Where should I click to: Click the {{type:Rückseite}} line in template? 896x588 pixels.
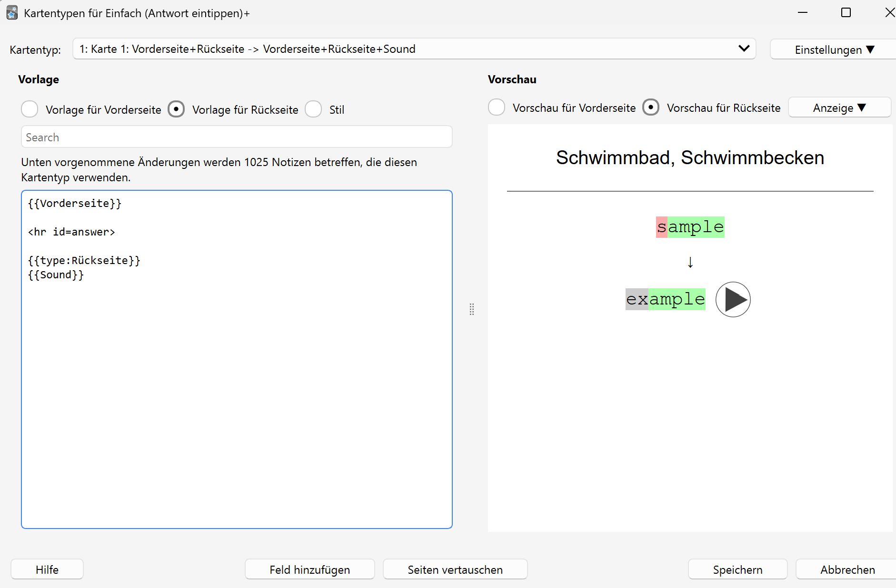coord(84,260)
